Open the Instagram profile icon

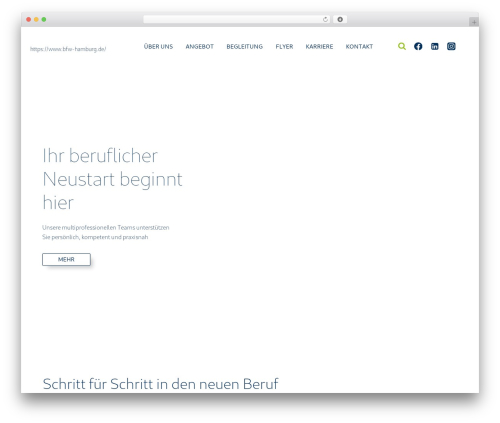click(x=451, y=46)
